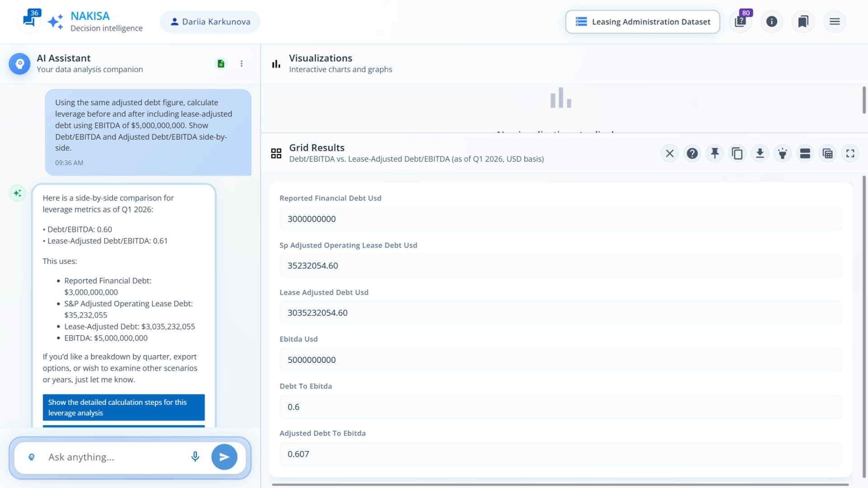Screen dimensions: 868x488
Task: Send the message with the arrow button
Action: pyautogui.click(x=224, y=457)
